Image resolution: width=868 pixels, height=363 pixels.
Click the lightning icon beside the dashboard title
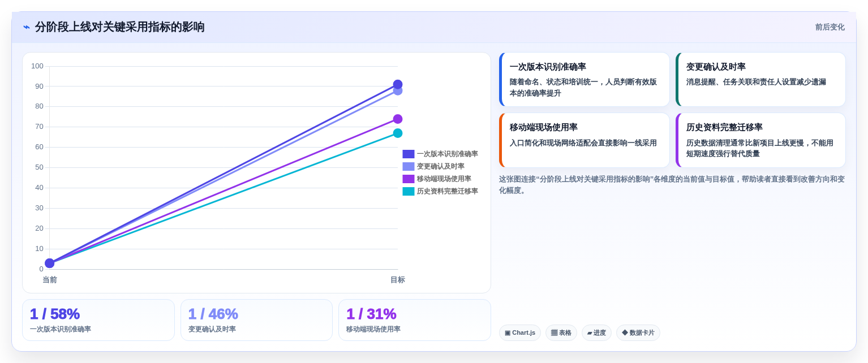click(27, 27)
